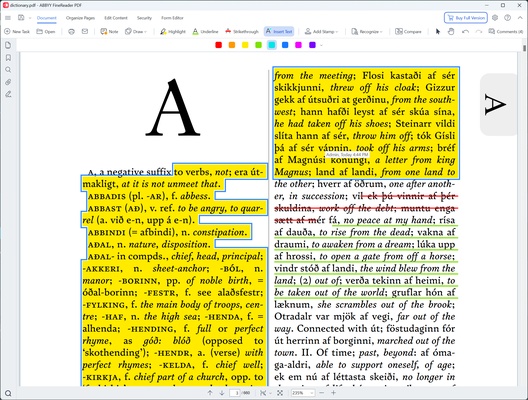Open the Bookmarks panel in sidebar

point(8,58)
